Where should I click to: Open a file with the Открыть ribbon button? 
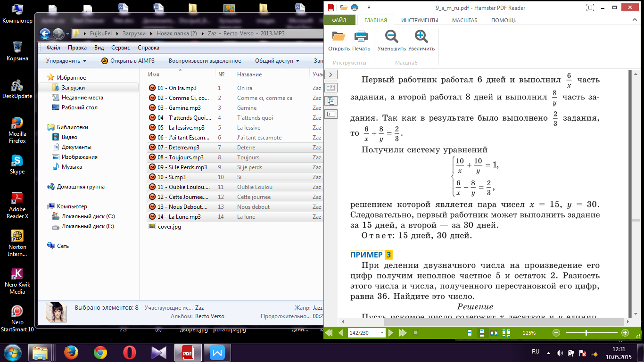[x=339, y=41]
